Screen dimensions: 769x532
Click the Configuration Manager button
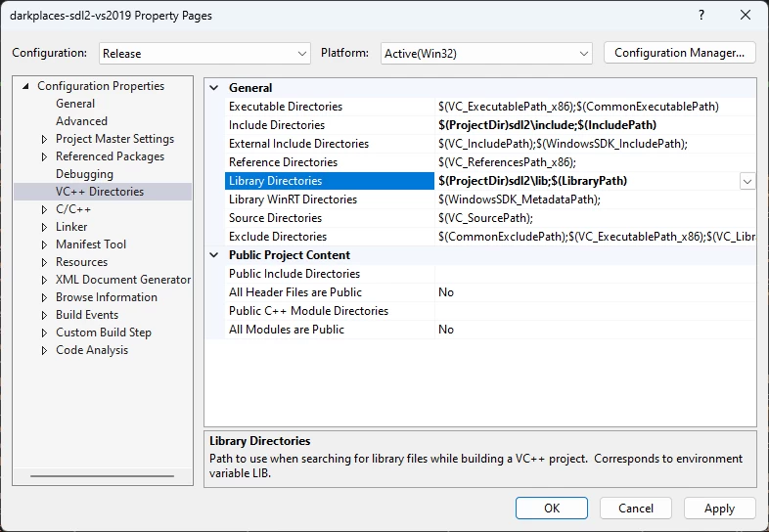coord(679,53)
